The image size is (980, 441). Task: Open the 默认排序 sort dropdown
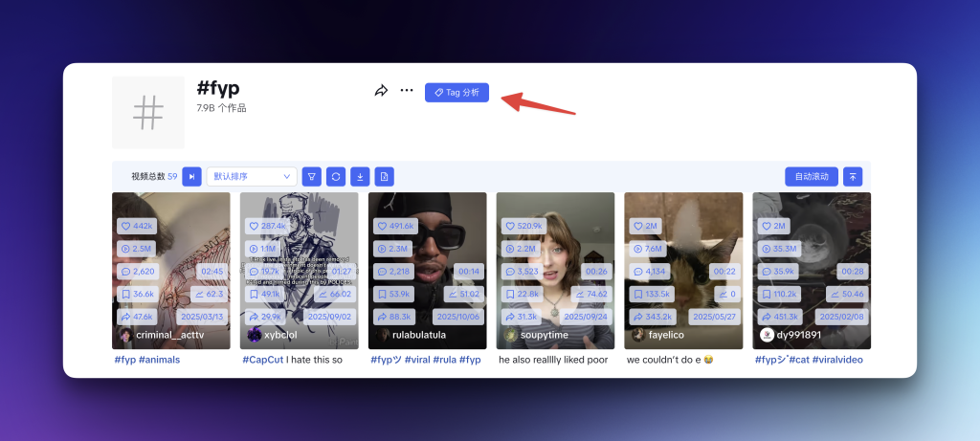tap(251, 176)
